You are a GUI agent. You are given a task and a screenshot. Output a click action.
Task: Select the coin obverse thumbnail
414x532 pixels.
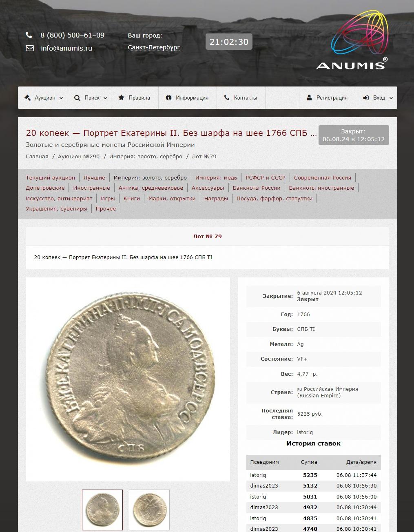102,510
